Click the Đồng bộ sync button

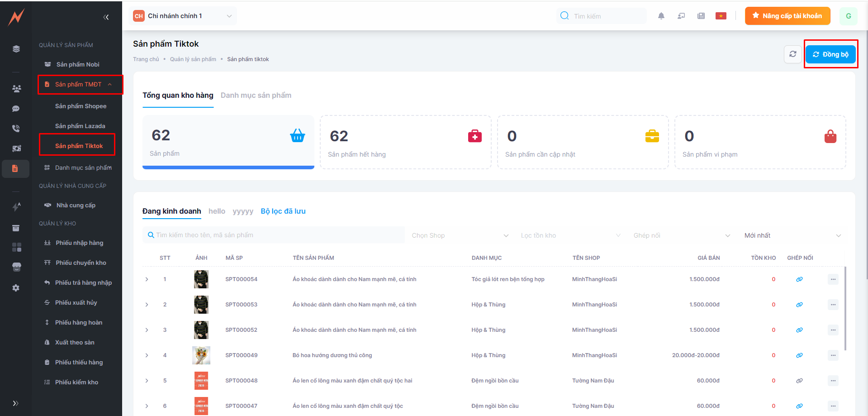[830, 54]
